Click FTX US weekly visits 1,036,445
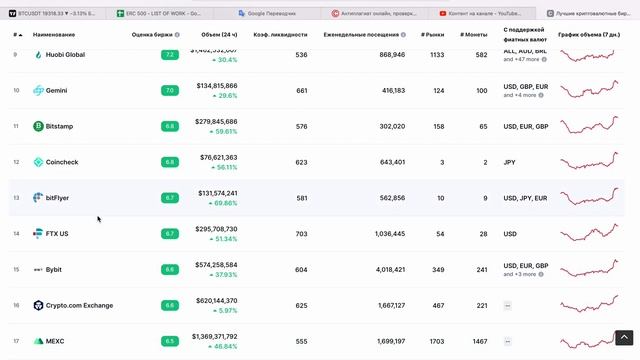 click(x=390, y=234)
